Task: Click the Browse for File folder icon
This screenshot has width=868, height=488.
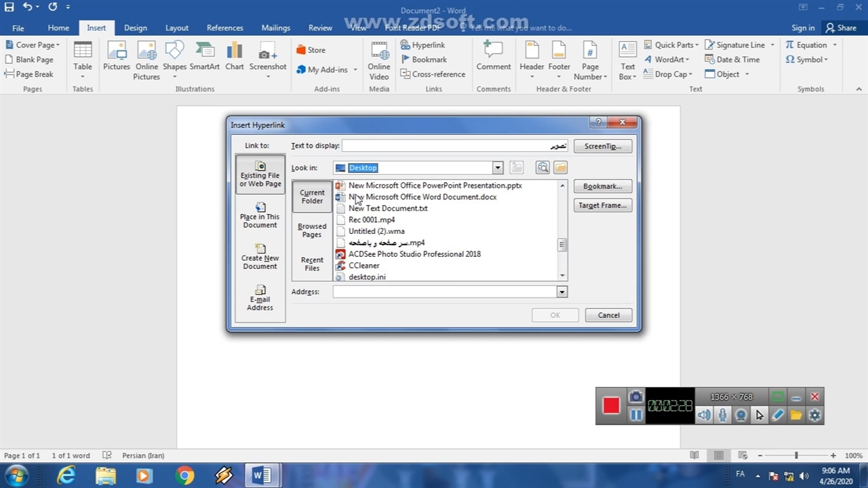Action: 560,167
